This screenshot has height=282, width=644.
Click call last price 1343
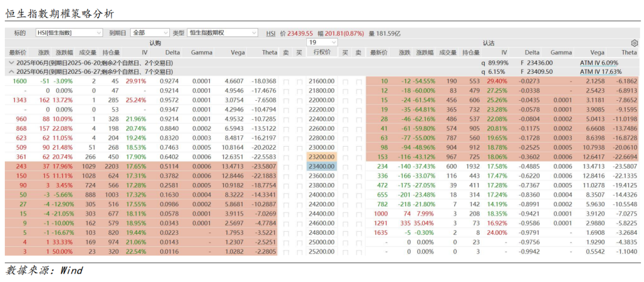[x=20, y=99]
